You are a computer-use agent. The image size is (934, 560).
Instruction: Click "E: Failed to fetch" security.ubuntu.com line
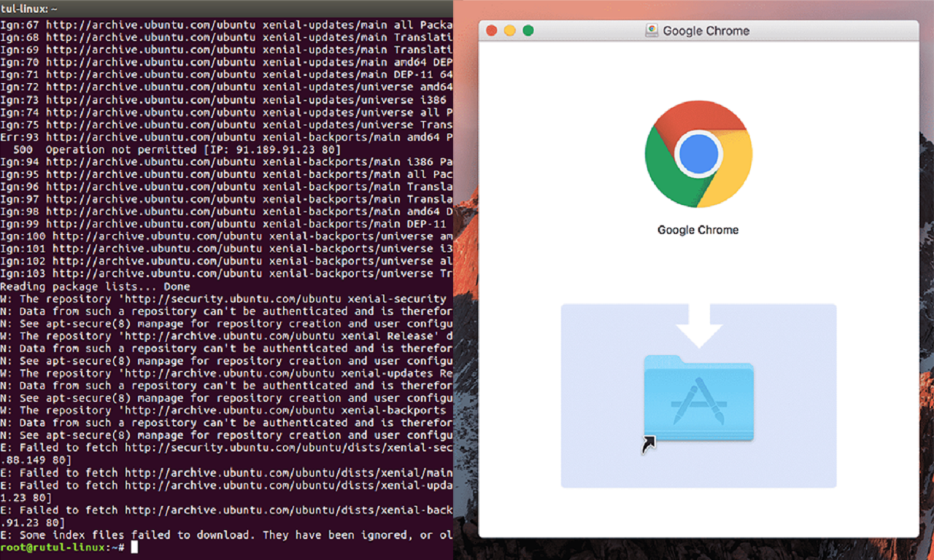click(x=226, y=448)
